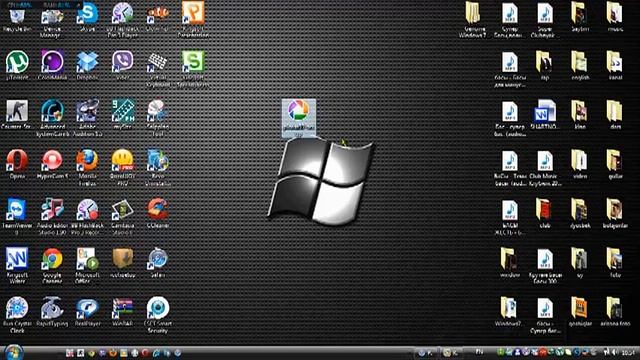Open the Sun Crystal Clock shortcut
The height and width of the screenshot is (360, 640).
click(17, 314)
